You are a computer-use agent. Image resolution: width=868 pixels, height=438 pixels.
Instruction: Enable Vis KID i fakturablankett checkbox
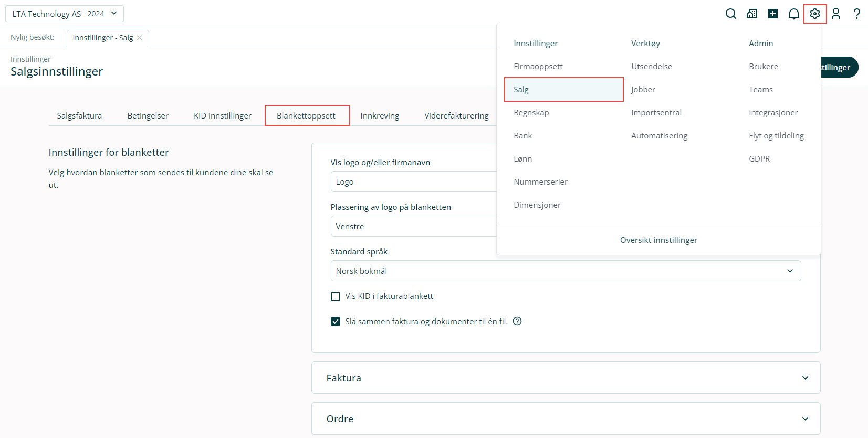[x=336, y=296]
